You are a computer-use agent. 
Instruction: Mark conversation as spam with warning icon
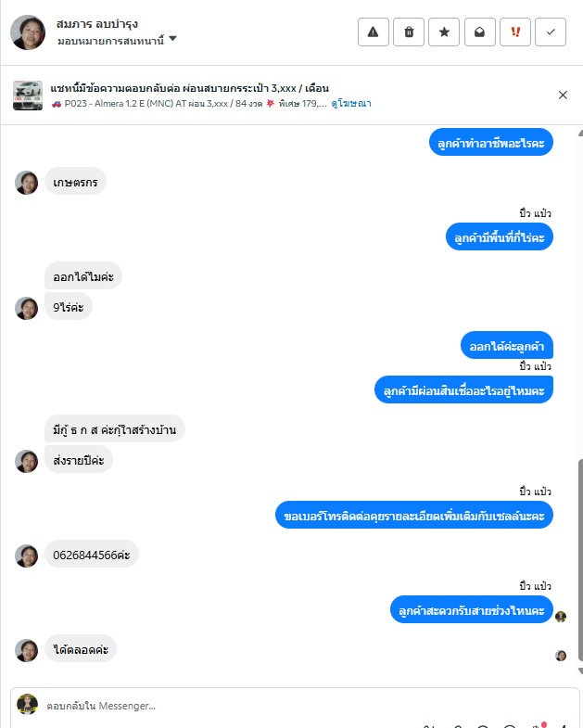point(374,32)
